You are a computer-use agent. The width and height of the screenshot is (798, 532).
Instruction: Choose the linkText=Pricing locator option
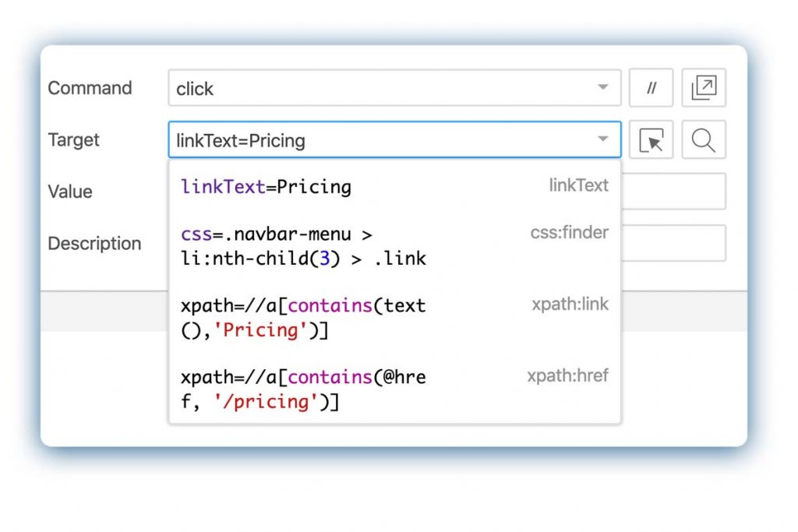267,187
